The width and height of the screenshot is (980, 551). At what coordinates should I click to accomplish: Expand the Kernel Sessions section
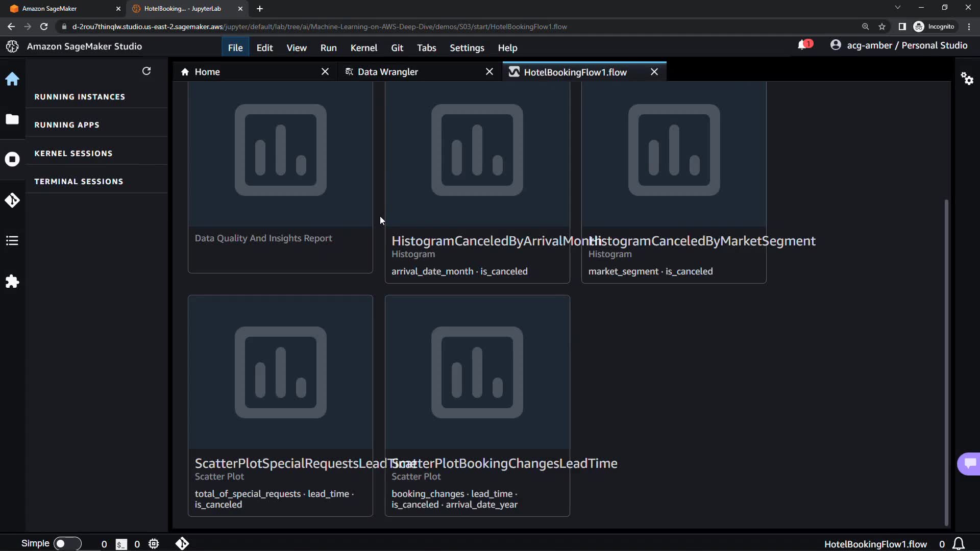[73, 154]
